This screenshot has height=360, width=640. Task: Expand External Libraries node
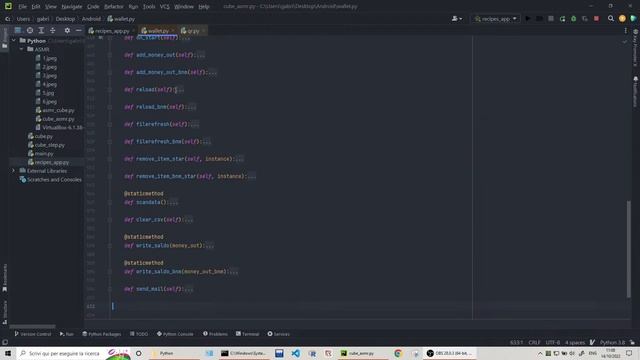click(13, 171)
